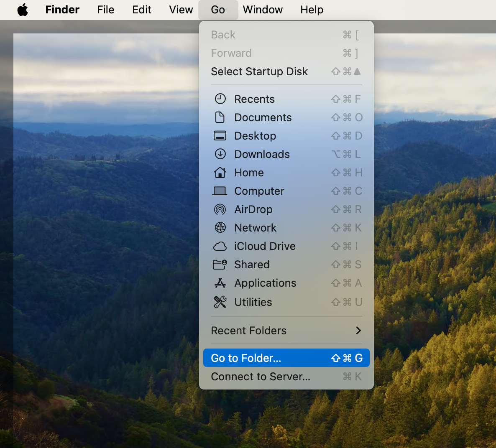496x448 pixels.
Task: Click the iCloud Drive cloud icon
Action: tap(220, 246)
